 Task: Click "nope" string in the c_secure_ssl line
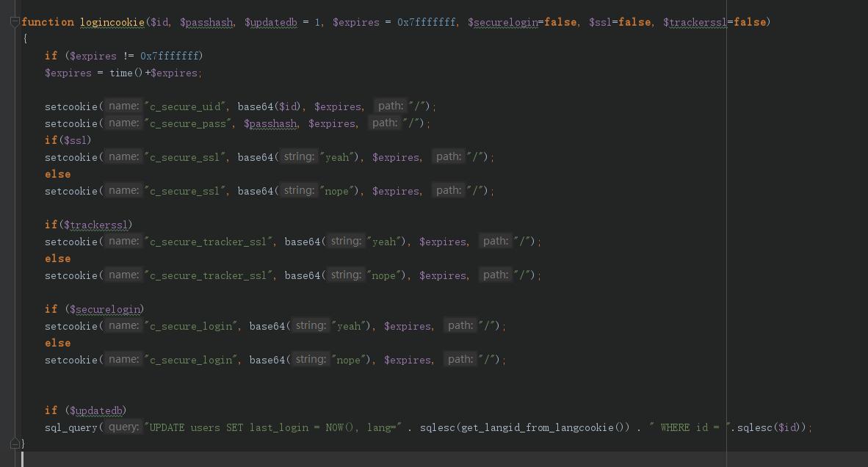(337, 191)
